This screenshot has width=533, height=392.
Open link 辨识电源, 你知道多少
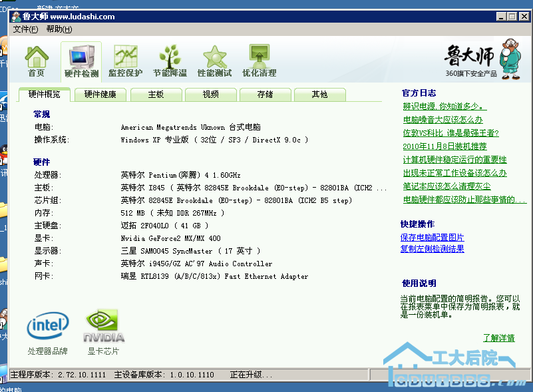coord(444,106)
